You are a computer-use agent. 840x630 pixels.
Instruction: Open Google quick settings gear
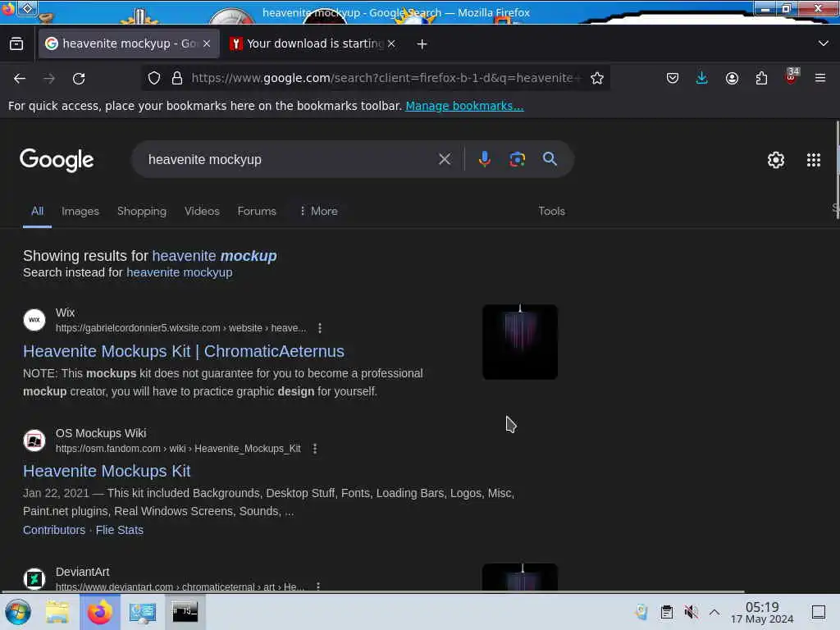[x=776, y=160]
